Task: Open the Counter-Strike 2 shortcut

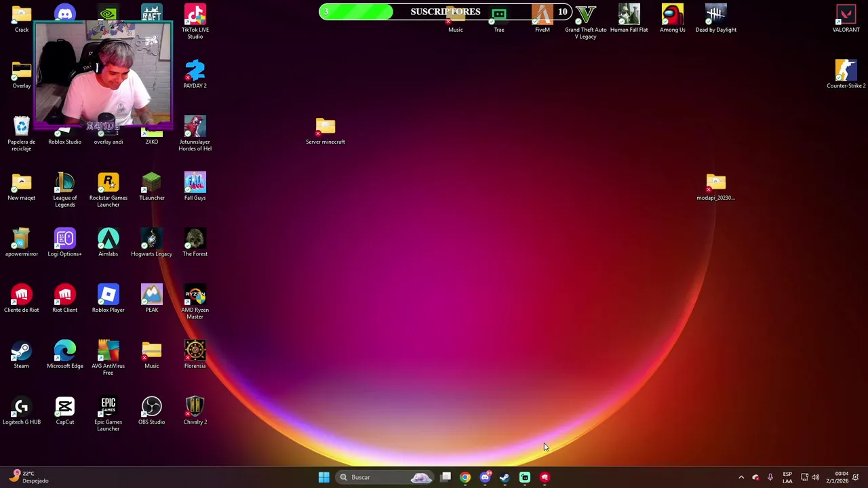Action: click(846, 73)
